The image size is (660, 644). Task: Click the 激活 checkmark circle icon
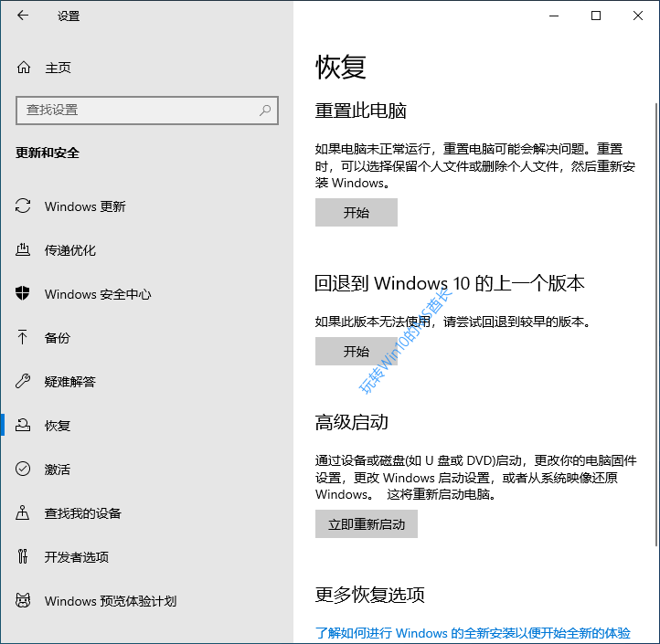(23, 469)
